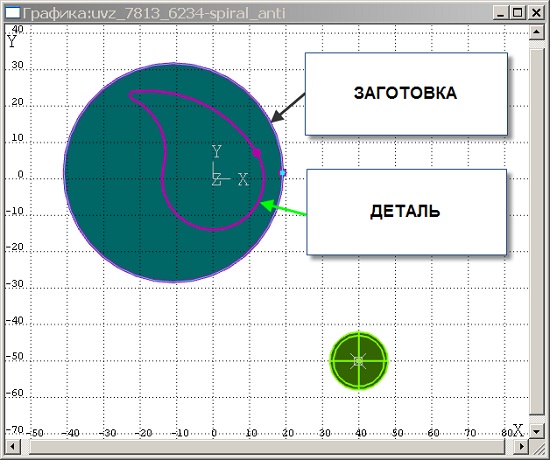Click the ДЕТАЛЬ label box
This screenshot has width=550, height=460.
tap(407, 212)
